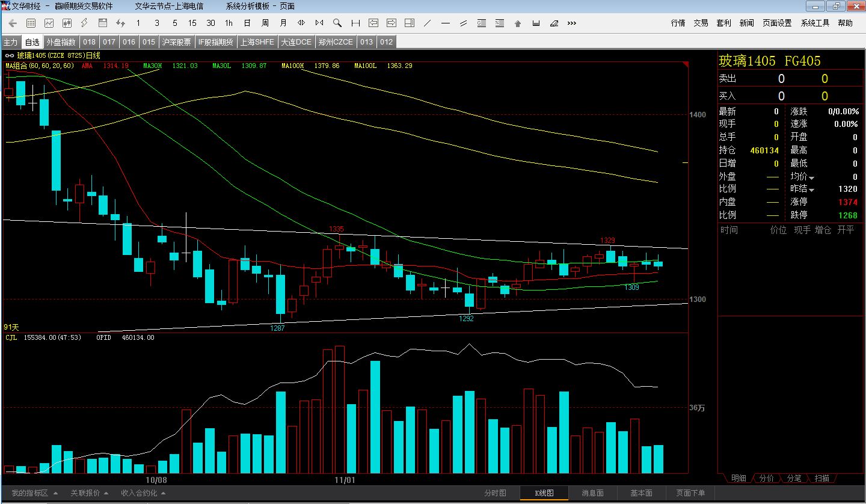Image resolution: width=866 pixels, height=504 pixels.
Task: Click the solid up arrow marker icon
Action: coord(518,23)
